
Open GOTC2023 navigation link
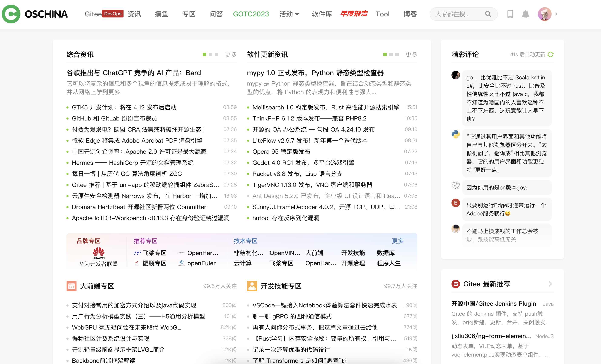coord(251,14)
